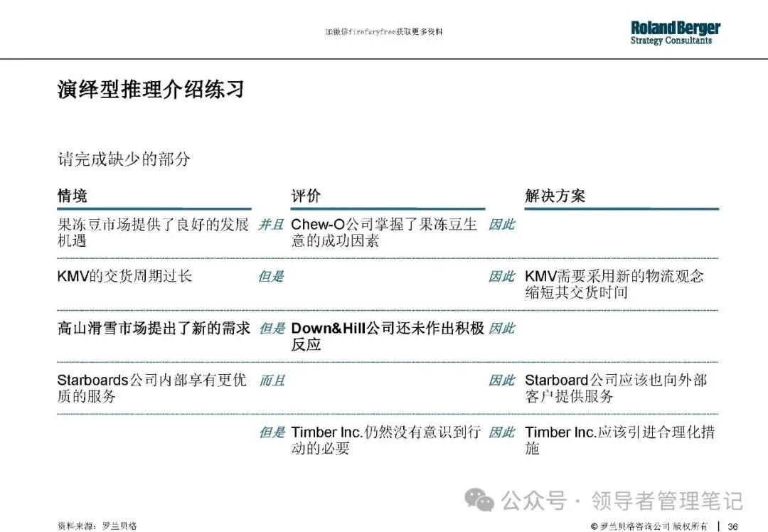Select the cell Chew-O公司掌握了果冻豆生意的成功因素
The image size is (768, 532).
pyautogui.click(x=384, y=233)
